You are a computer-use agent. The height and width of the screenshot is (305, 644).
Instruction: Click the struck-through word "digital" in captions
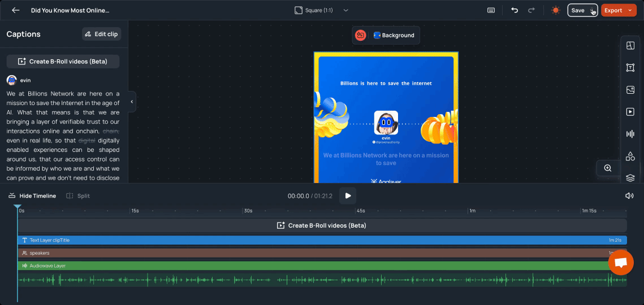(87, 141)
